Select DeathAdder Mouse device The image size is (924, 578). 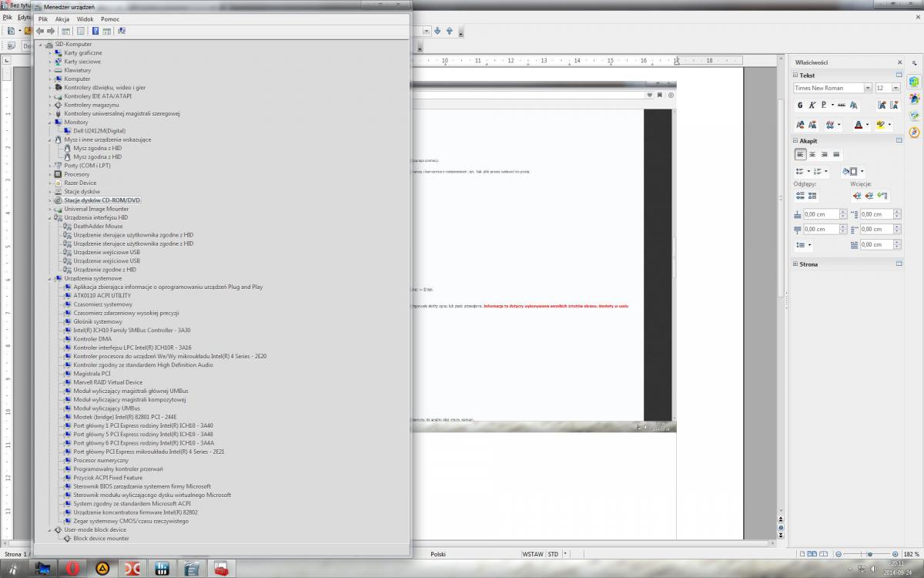[98, 227]
